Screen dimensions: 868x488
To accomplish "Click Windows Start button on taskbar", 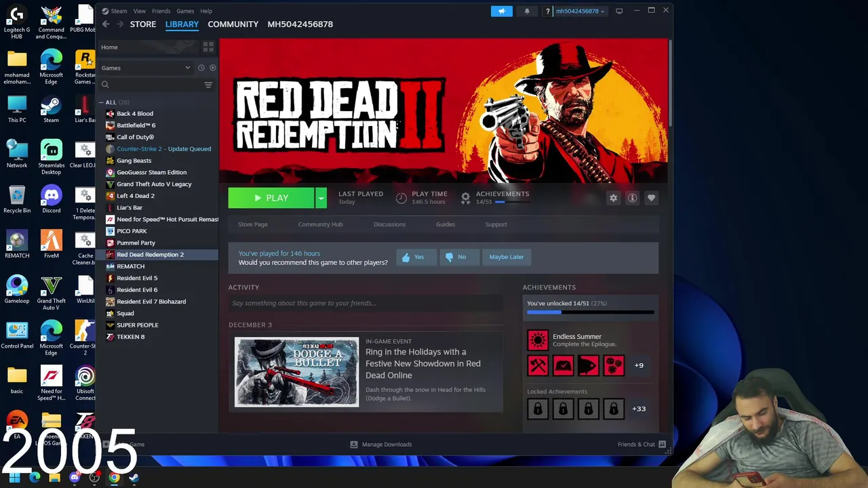I will (14, 477).
